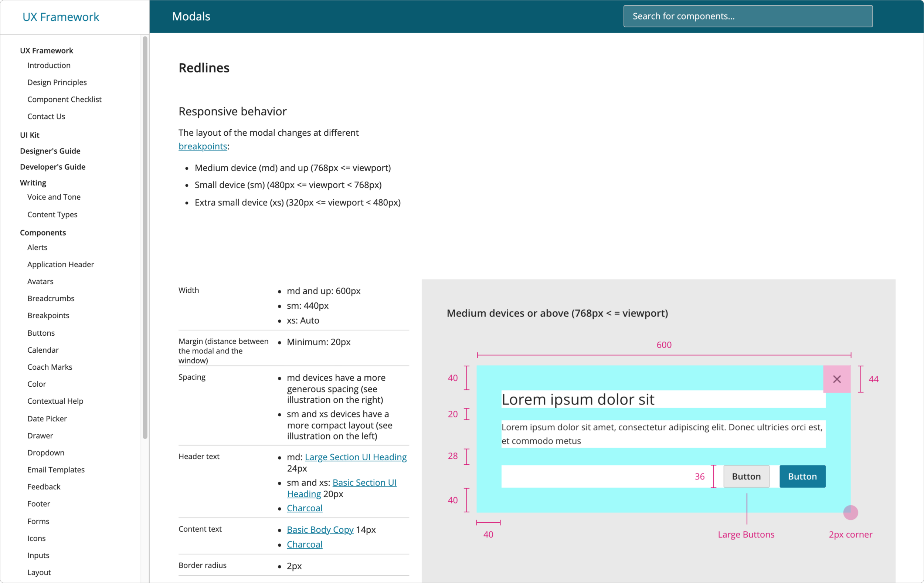Navigate to Voice and Tone page

coord(54,197)
